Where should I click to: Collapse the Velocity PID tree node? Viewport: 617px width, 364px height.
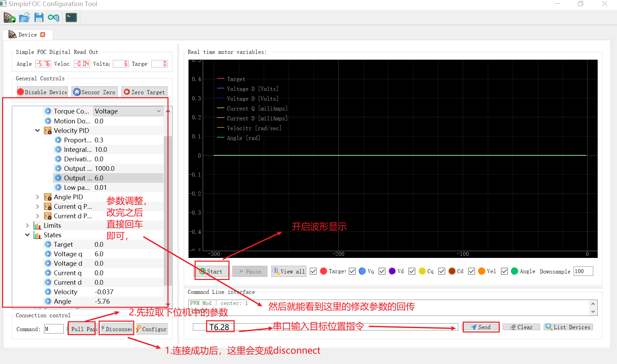point(37,130)
